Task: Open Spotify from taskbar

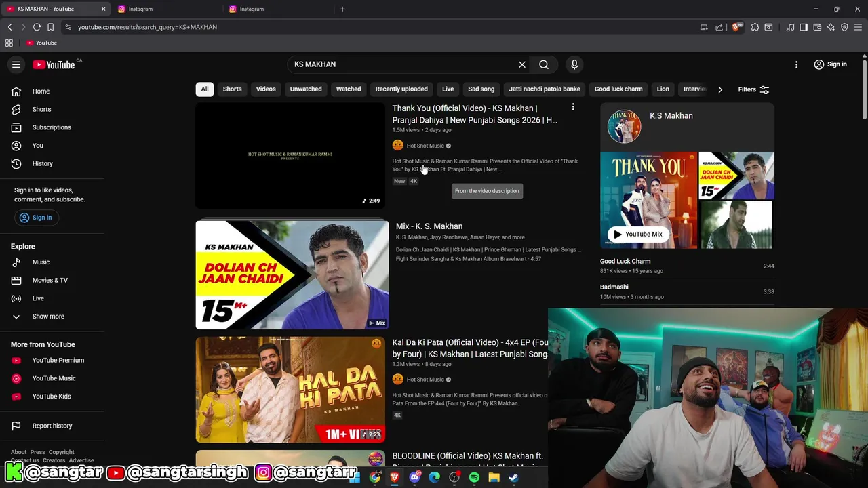Action: pos(474,477)
